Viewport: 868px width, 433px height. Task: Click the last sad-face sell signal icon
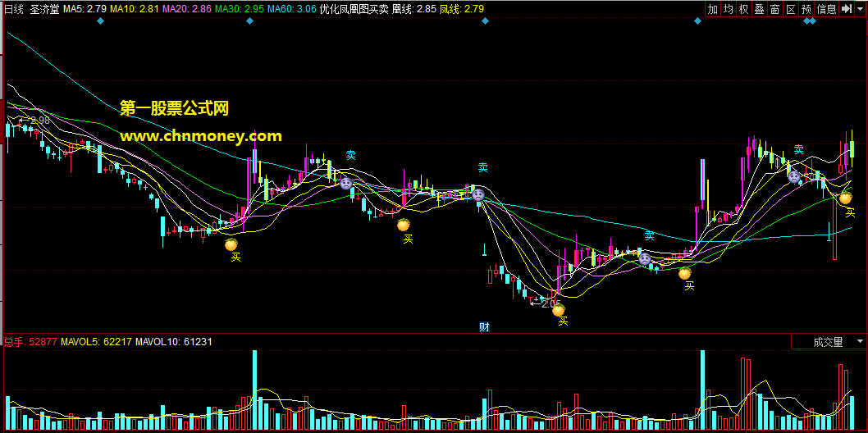click(794, 177)
